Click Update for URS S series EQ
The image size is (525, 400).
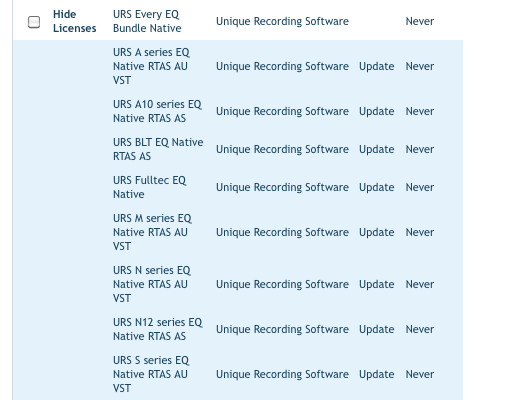[x=376, y=374]
